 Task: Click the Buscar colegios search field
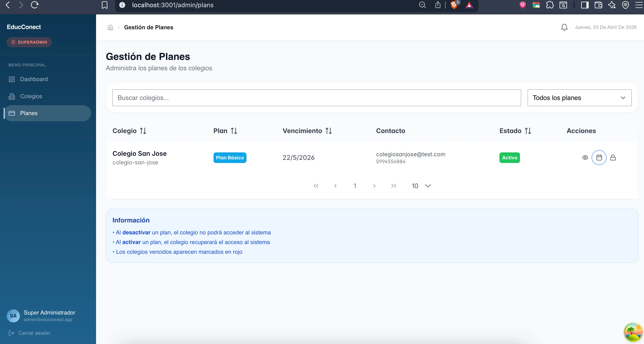click(317, 98)
